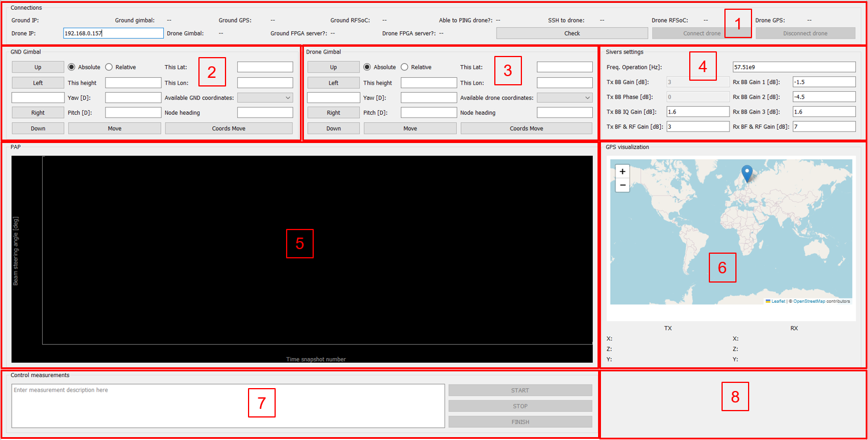Zoom in on the GPS map
868x440 pixels.
(x=622, y=171)
